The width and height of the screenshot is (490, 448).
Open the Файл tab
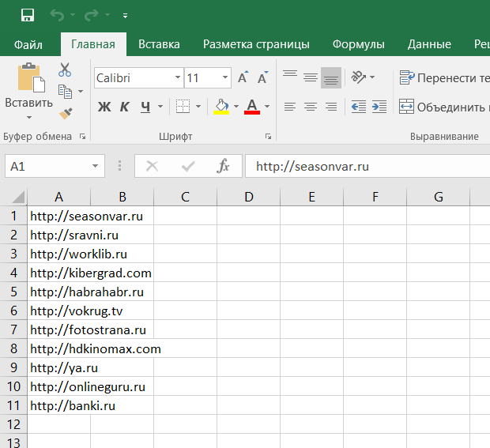click(x=28, y=44)
